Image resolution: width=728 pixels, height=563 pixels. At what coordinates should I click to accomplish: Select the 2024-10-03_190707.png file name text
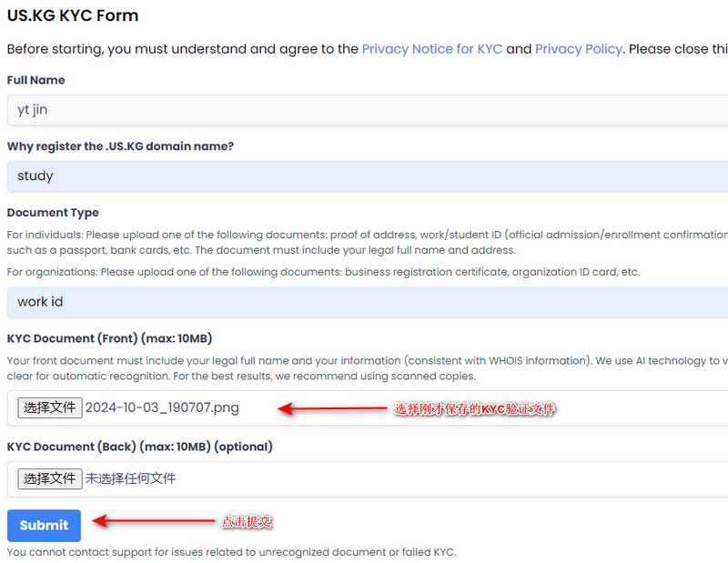click(x=162, y=407)
